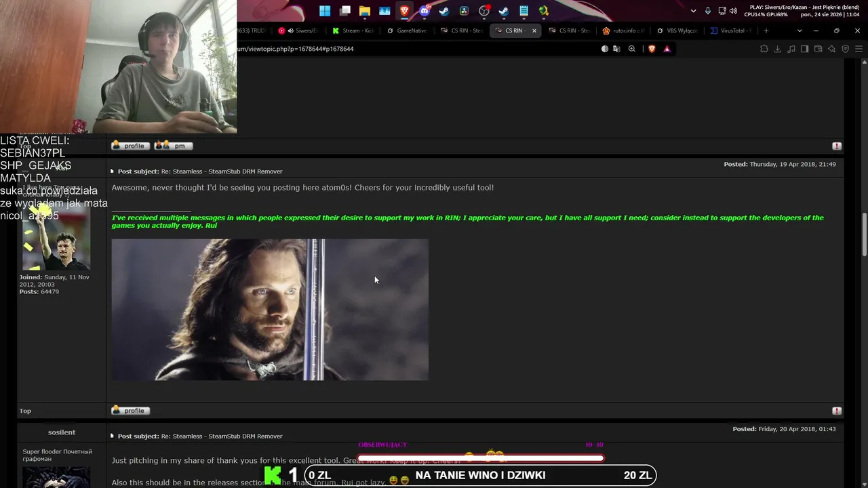The image size is (868, 488).
Task: Toggle the dark mode reader icon in address bar
Action: click(605, 49)
